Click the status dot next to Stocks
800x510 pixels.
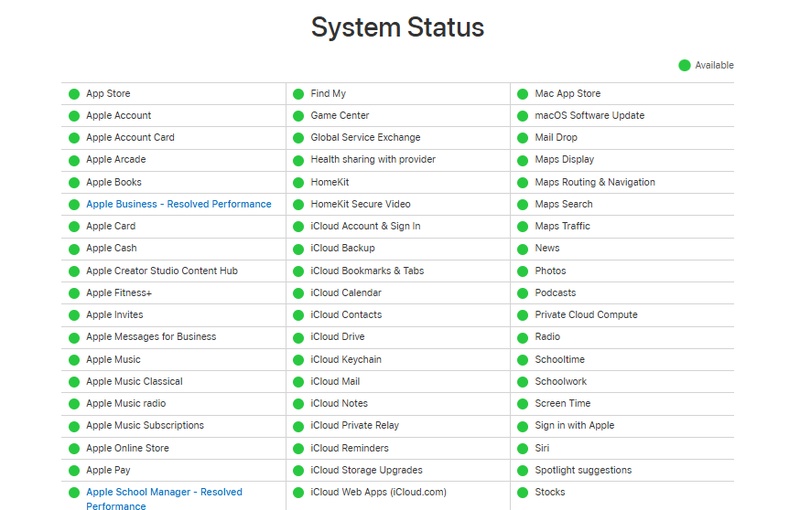(x=522, y=493)
